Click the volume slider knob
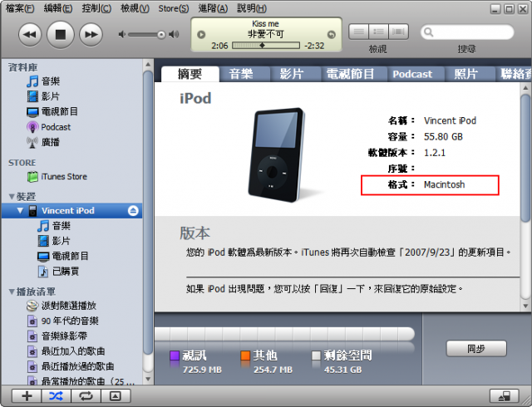532x407 pixels. (x=161, y=35)
